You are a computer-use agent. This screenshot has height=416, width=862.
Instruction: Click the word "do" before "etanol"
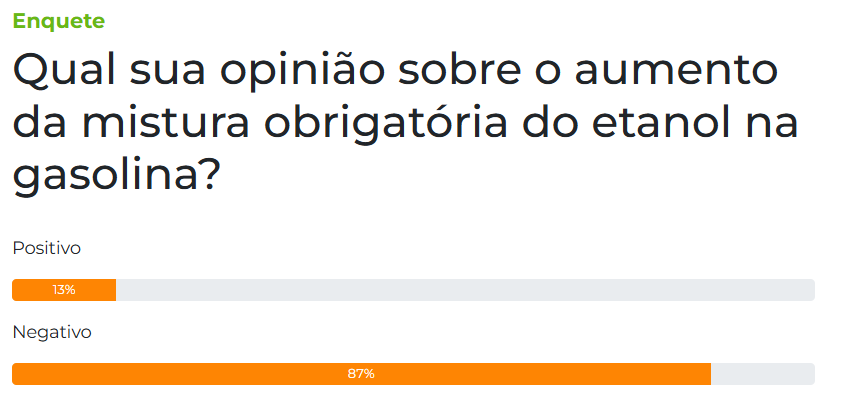coord(550,124)
